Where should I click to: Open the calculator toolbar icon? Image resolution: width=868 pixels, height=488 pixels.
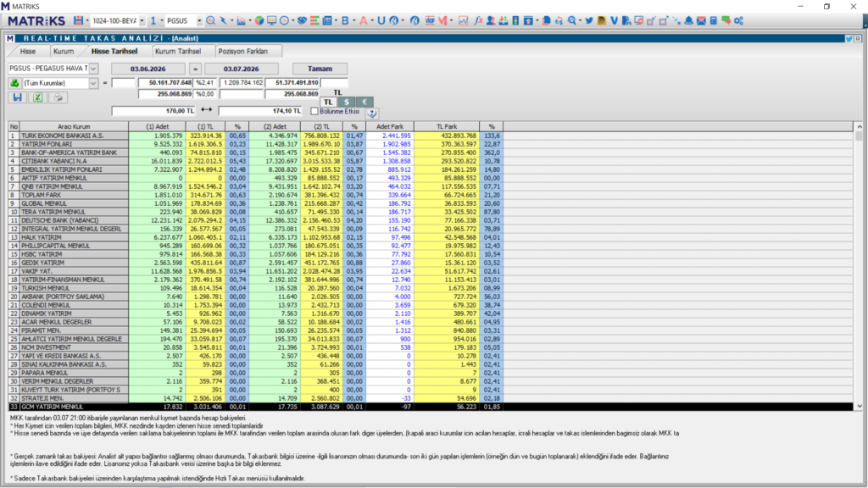pyautogui.click(x=714, y=20)
